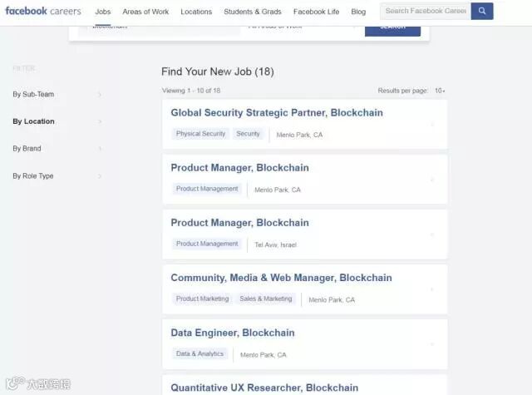Click arrow on Global Security Strategic Partner card
The image size is (532, 395).
point(432,125)
